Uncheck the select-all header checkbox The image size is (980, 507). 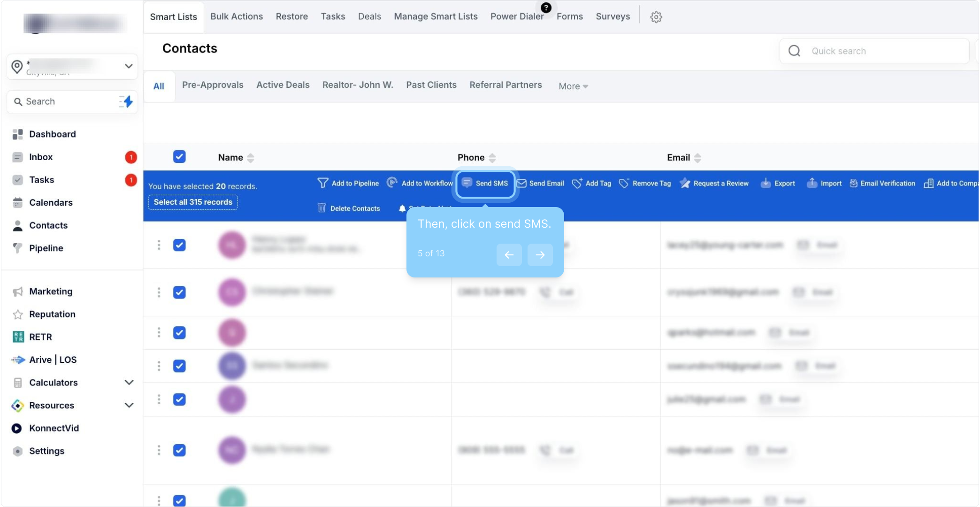(179, 156)
